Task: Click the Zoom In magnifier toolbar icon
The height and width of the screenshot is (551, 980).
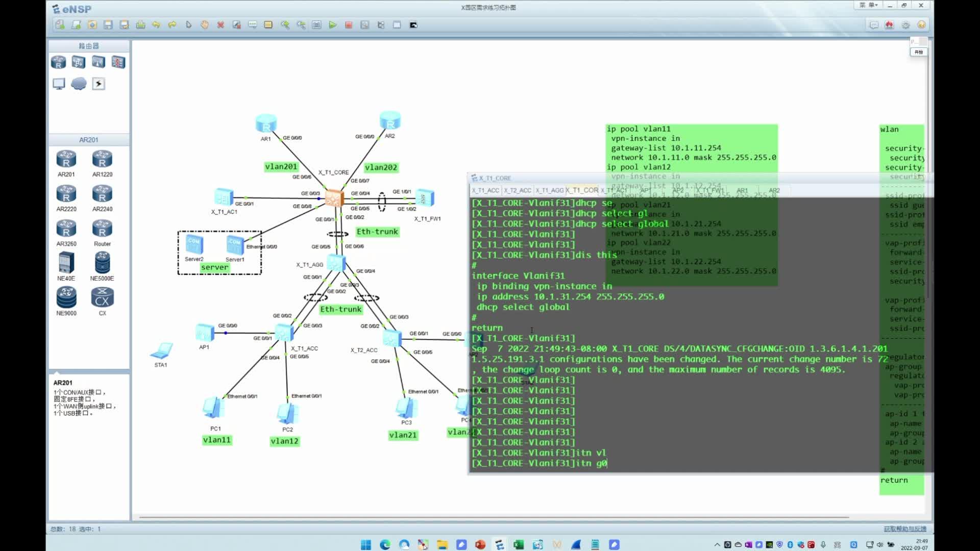Action: [x=286, y=24]
